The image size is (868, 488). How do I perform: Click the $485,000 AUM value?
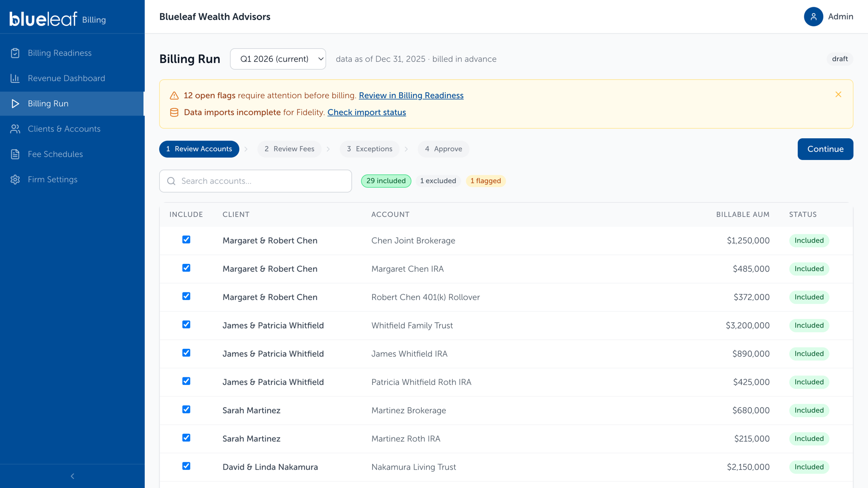[751, 269]
